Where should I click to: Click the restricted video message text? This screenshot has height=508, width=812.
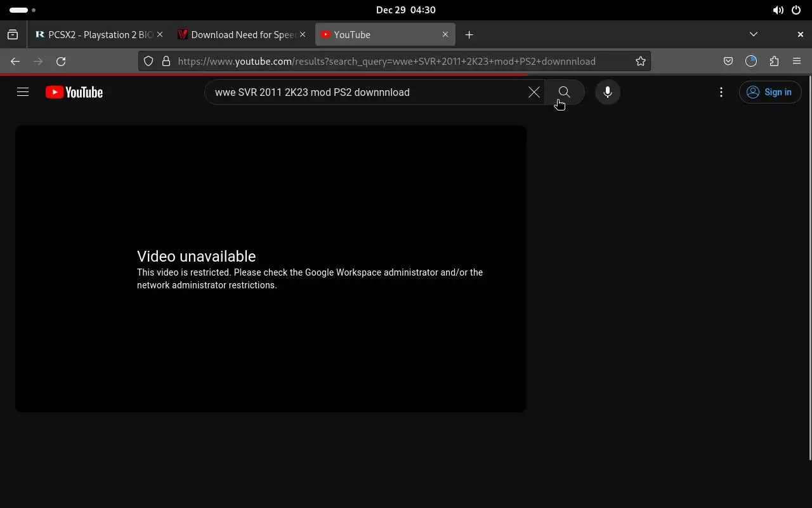[310, 279]
